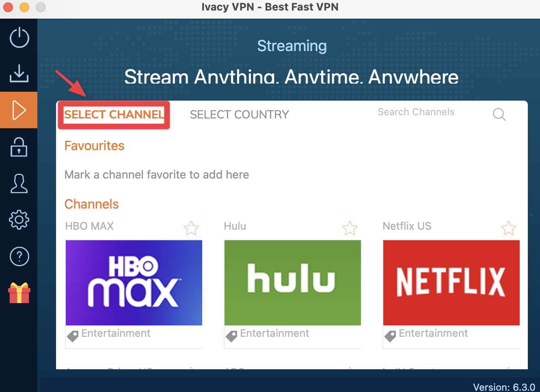
Task: Open the download mode sidebar icon
Action: click(x=19, y=73)
